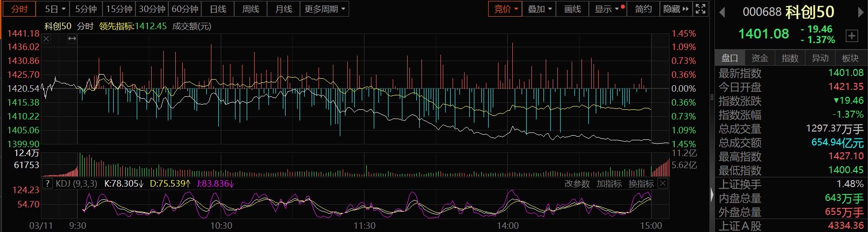Toggle the 画线 drawing mode

(572, 9)
